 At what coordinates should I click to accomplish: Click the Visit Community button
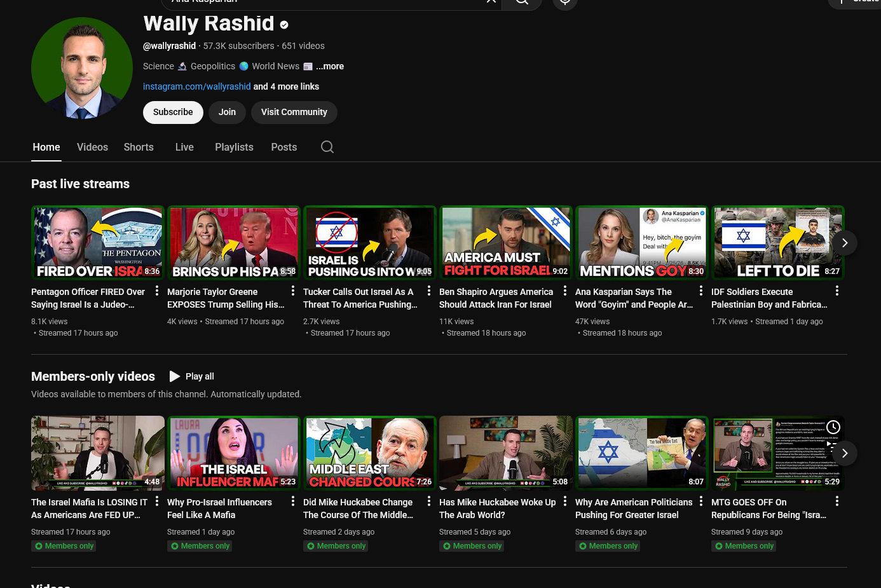(x=294, y=113)
